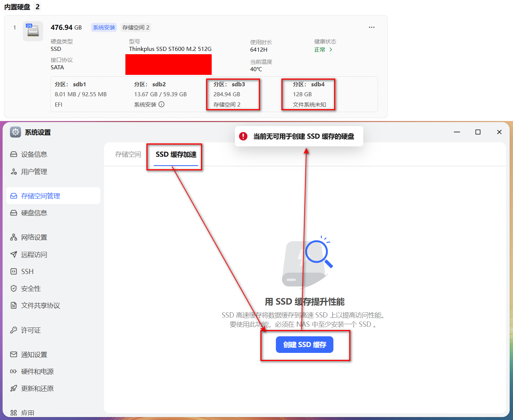
Task: Click the SSD cache magnifier illustration
Action: point(307,262)
